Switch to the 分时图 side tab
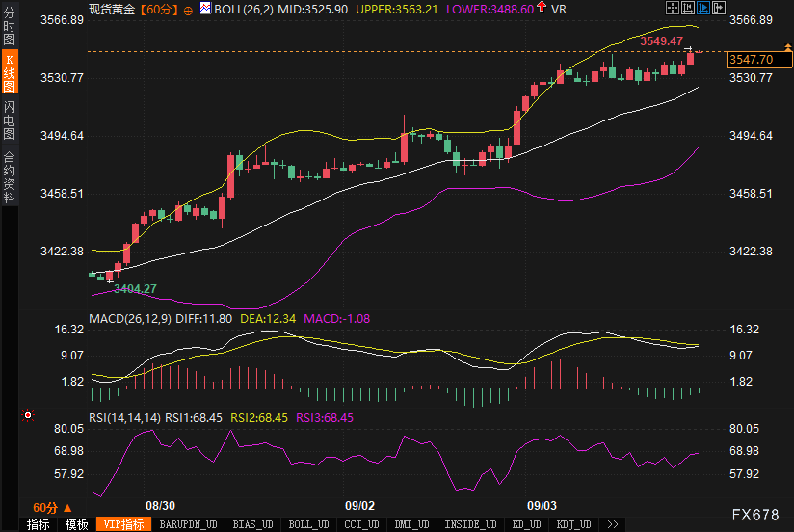 tap(9, 26)
